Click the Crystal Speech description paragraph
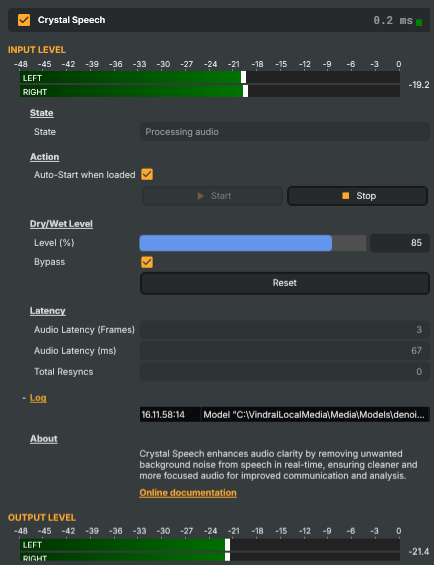The image size is (434, 565). pyautogui.click(x=278, y=464)
